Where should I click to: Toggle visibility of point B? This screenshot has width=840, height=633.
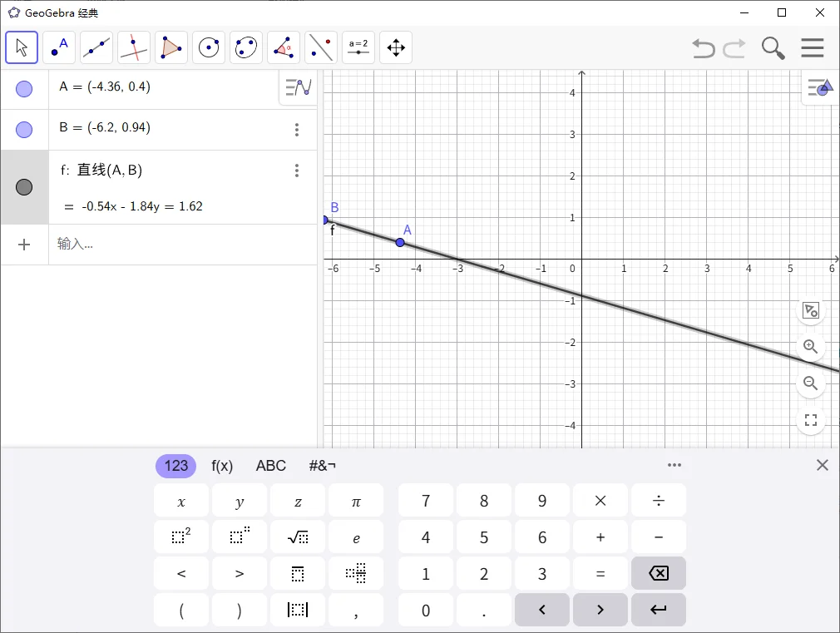pyautogui.click(x=24, y=130)
